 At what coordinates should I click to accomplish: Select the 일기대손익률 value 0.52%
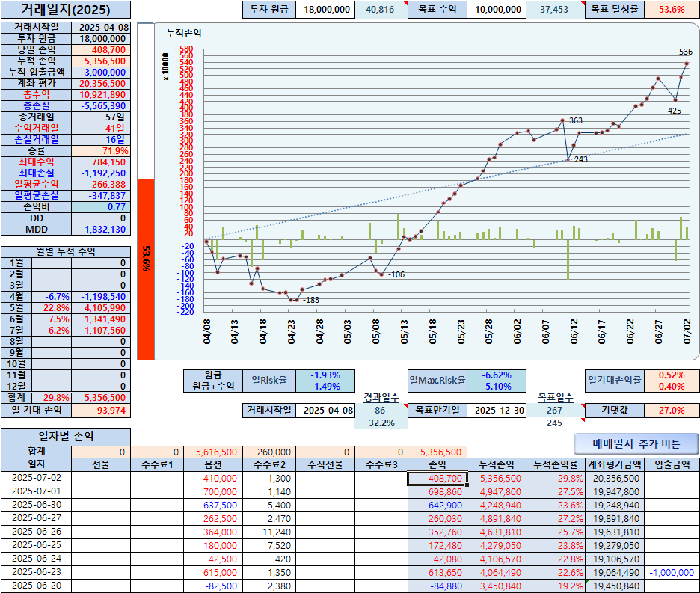pos(672,375)
